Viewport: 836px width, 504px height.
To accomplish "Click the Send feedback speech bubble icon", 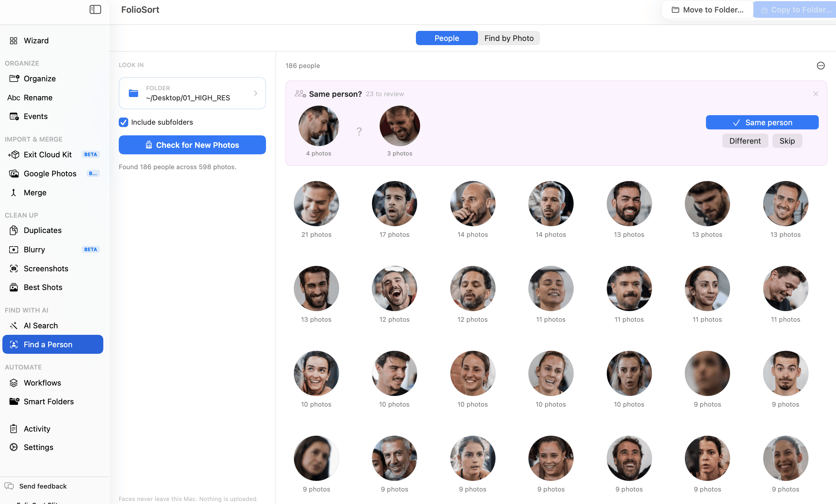I will [x=9, y=486].
